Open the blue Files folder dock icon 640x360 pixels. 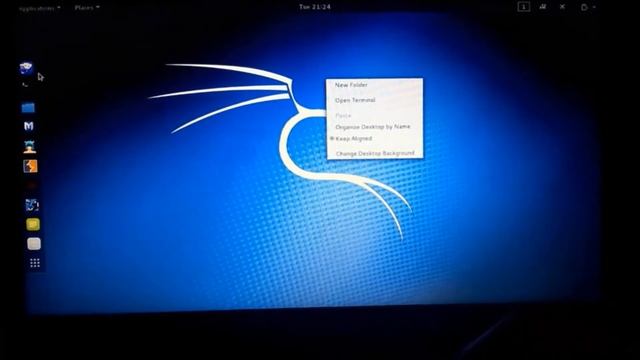tap(28, 108)
